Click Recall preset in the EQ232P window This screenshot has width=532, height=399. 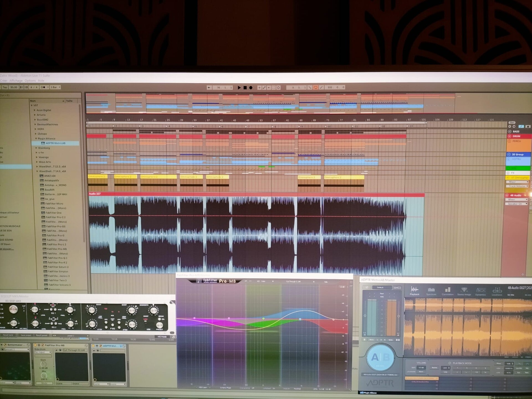[x=42, y=336]
